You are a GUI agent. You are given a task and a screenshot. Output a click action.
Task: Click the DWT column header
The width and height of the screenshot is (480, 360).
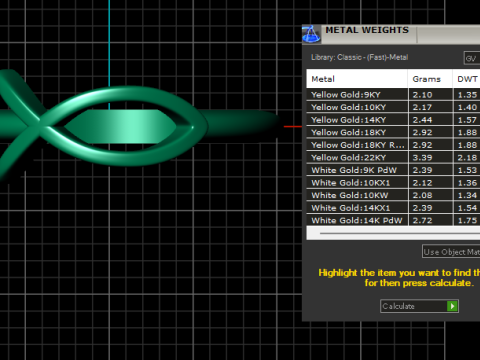pos(467,79)
